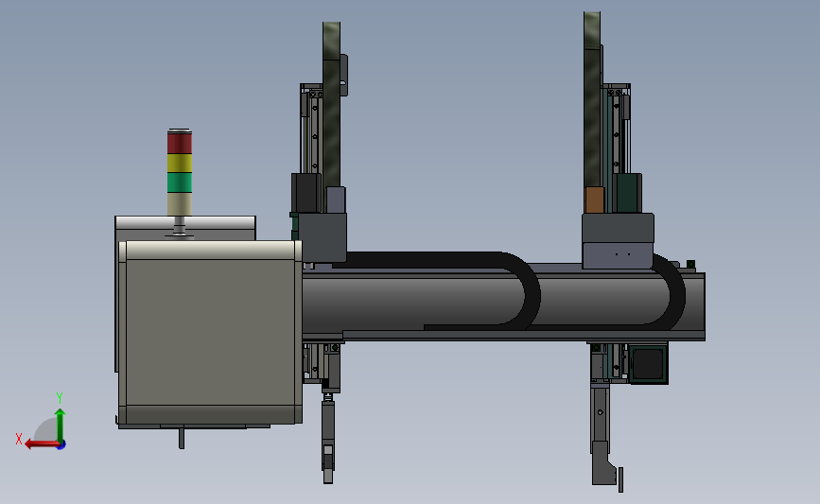The width and height of the screenshot is (820, 504).
Task: Select the black motor on the left column
Action: [x=305, y=193]
